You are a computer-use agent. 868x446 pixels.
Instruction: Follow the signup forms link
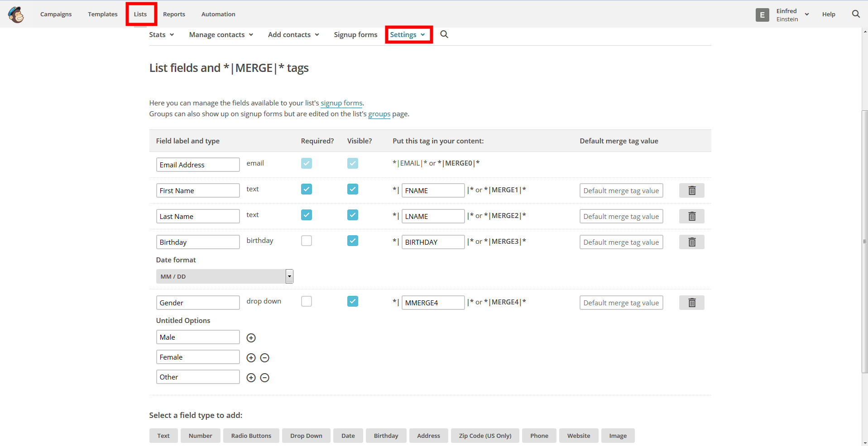coord(341,103)
